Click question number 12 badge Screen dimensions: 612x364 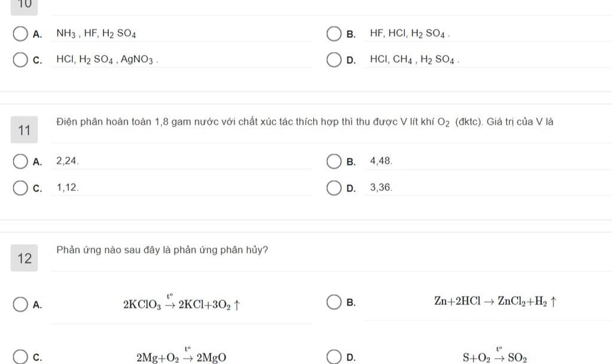(x=24, y=258)
